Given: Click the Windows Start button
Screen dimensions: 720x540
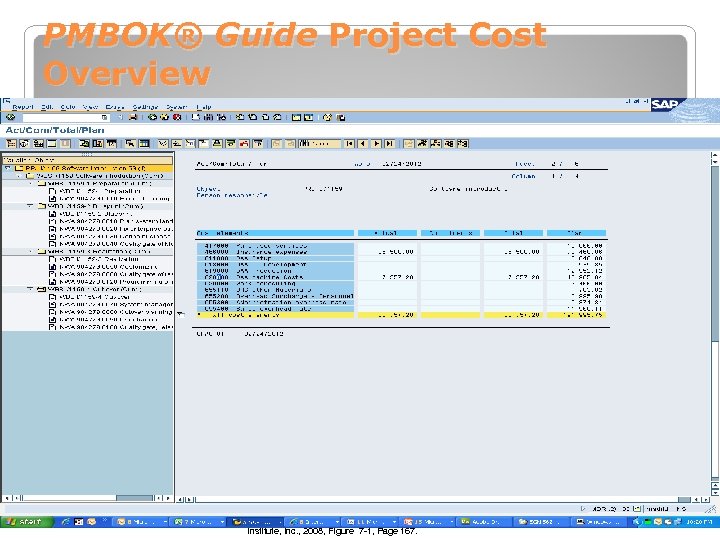Looking at the screenshot, I should pos(26,522).
